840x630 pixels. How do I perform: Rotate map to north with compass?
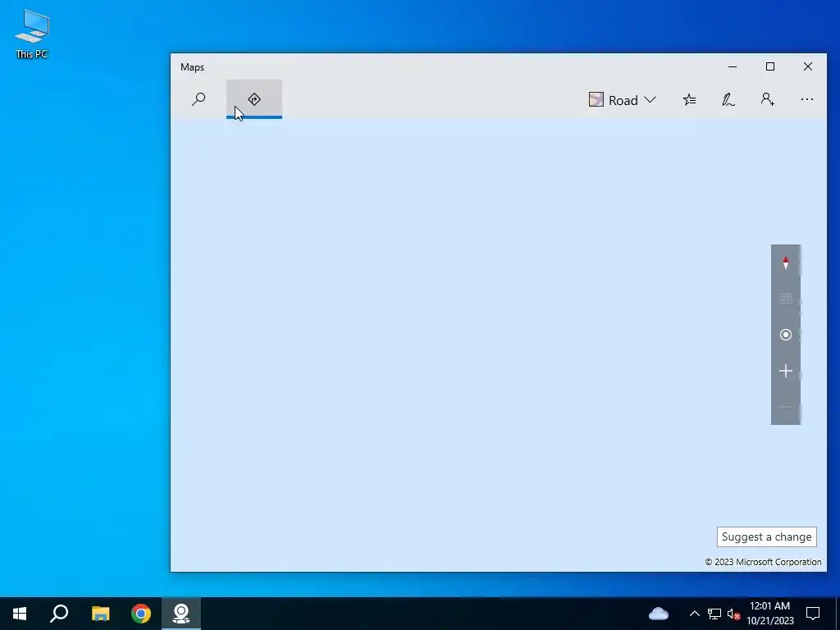tap(785, 262)
